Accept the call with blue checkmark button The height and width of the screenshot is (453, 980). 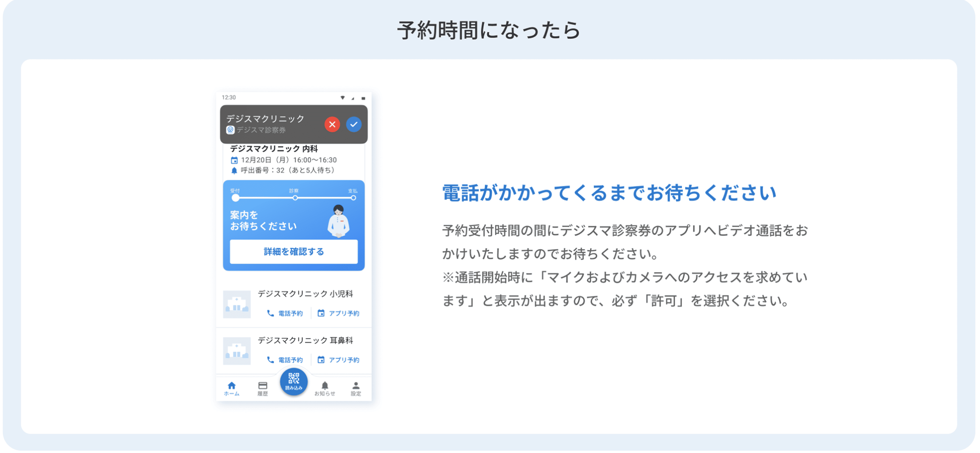point(354,125)
